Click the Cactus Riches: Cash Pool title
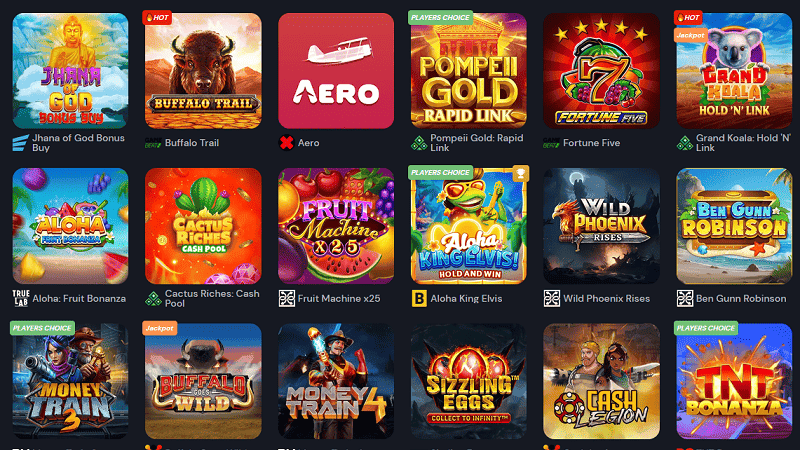 [x=212, y=298]
